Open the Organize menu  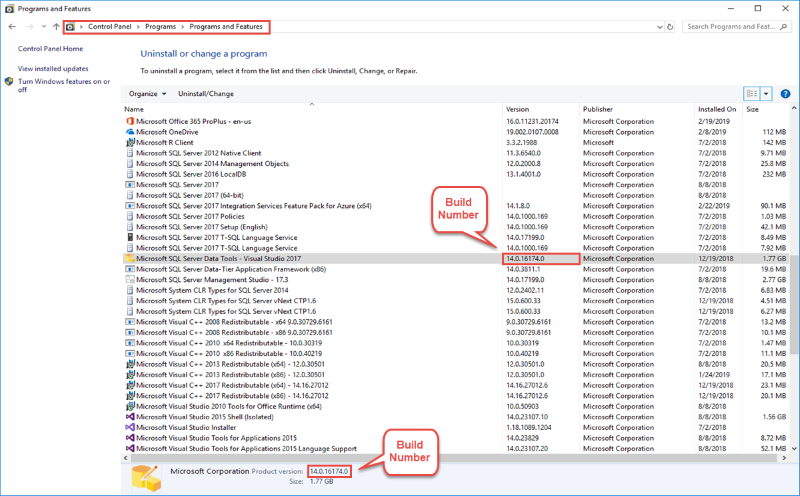click(147, 94)
